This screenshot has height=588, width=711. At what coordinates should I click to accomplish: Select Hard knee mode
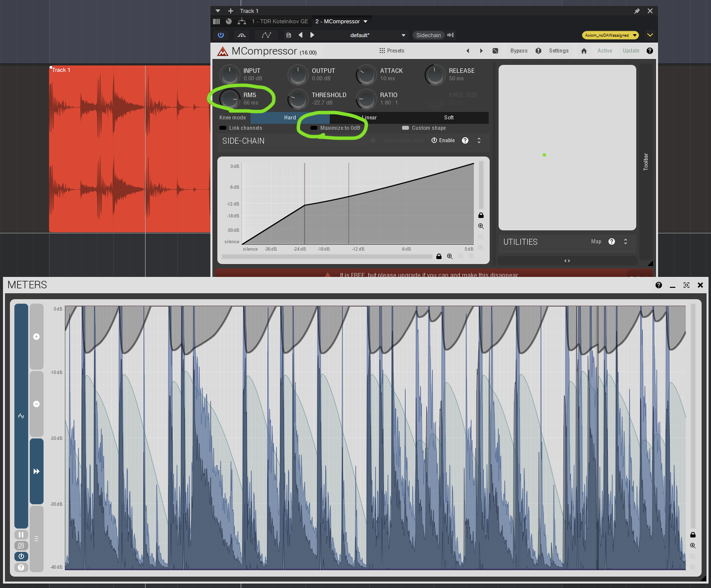[290, 117]
